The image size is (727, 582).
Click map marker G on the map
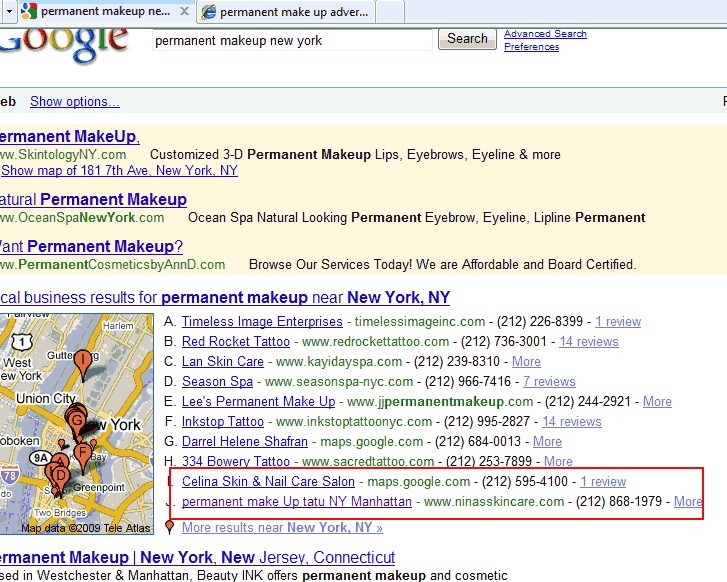tap(77, 421)
